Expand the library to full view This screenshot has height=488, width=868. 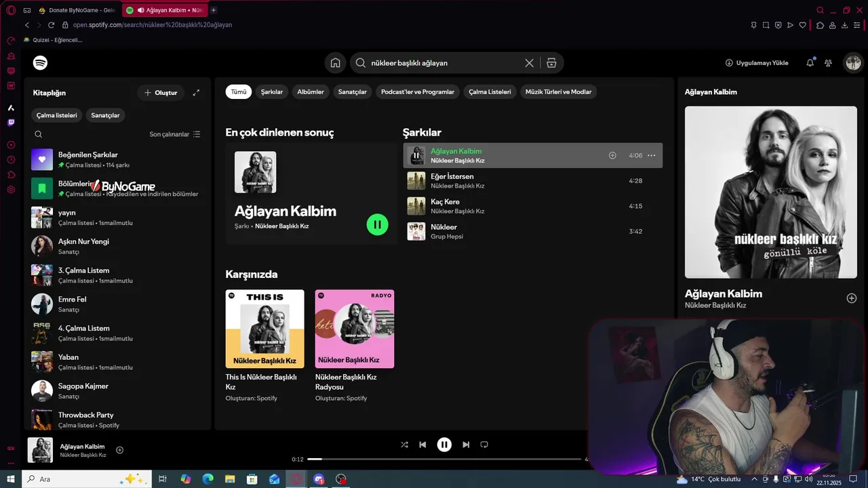tap(196, 93)
